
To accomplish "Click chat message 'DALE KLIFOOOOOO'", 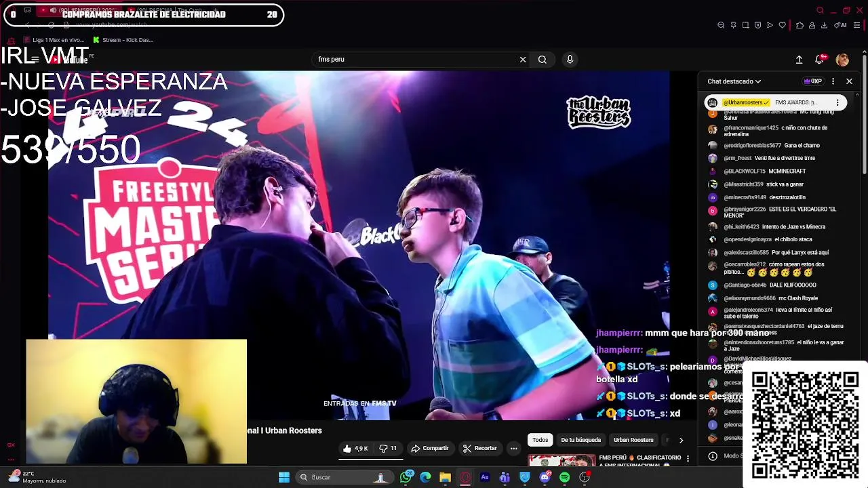I will (793, 285).
